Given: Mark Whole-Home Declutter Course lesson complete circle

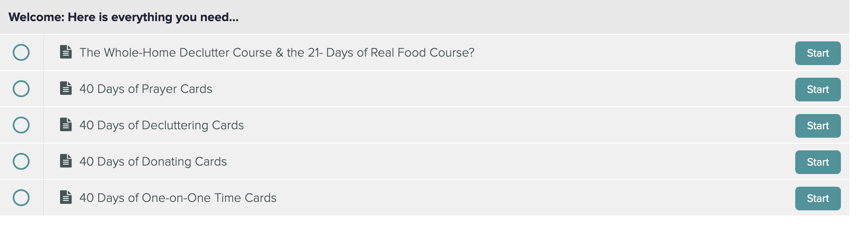Looking at the screenshot, I should click(x=21, y=52).
